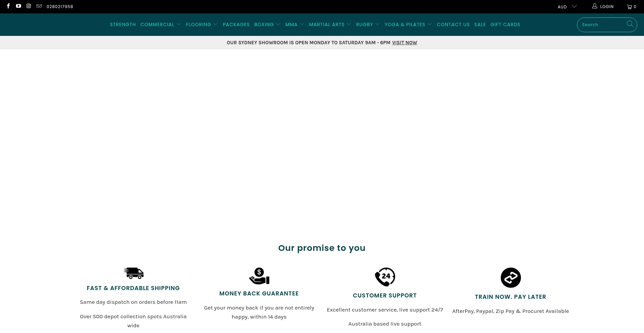This screenshot has width=644, height=333.
Task: Click the Afterpay pay later icon
Action: 511,278
